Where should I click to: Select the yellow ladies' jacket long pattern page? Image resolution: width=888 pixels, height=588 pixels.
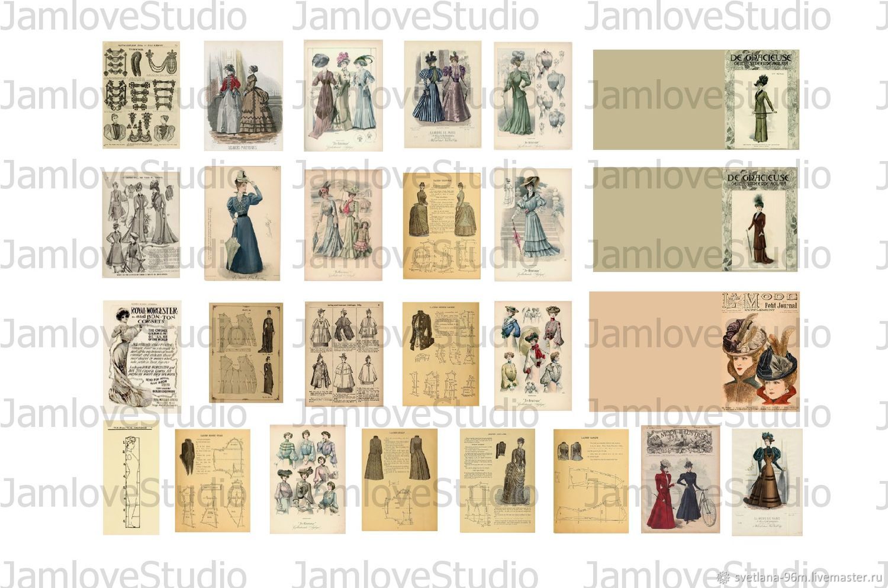tap(591, 481)
